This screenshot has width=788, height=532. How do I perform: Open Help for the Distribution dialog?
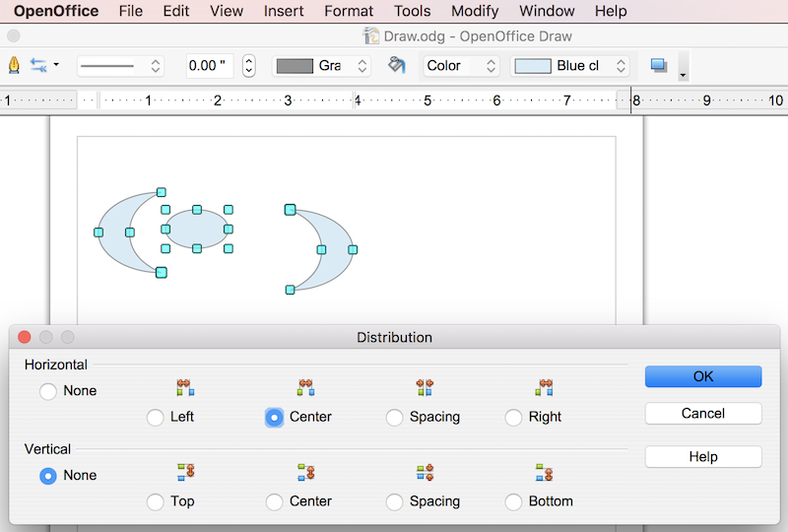click(703, 456)
